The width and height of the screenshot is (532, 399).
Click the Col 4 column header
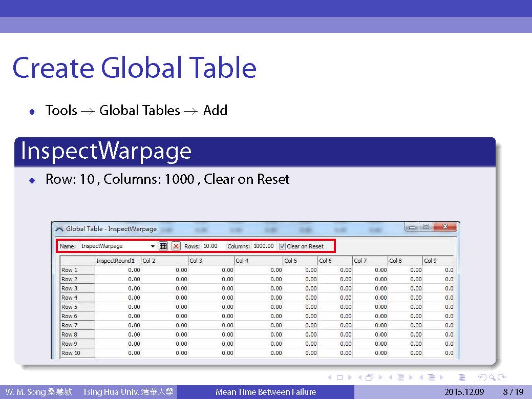258,261
